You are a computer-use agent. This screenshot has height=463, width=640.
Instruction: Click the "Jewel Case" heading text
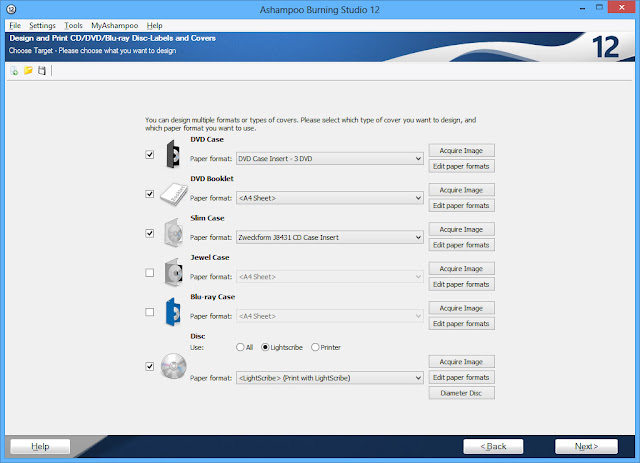[x=210, y=257]
